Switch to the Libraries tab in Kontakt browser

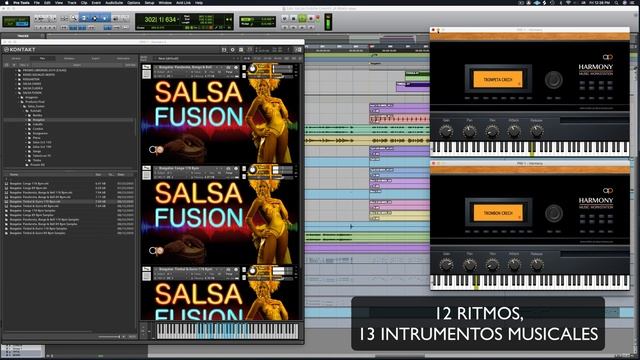[16, 58]
